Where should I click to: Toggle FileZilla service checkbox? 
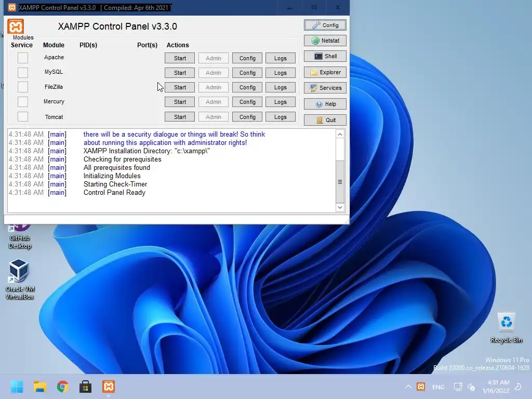tap(23, 87)
